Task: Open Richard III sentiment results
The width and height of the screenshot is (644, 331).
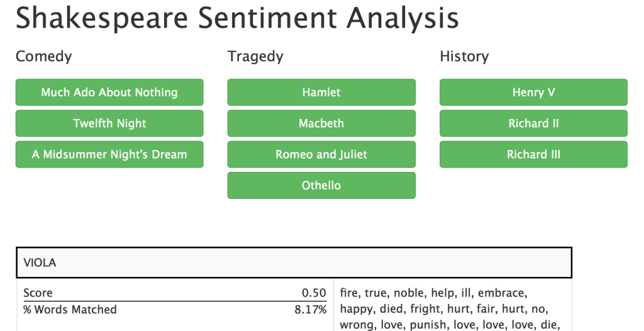Action: pyautogui.click(x=533, y=154)
